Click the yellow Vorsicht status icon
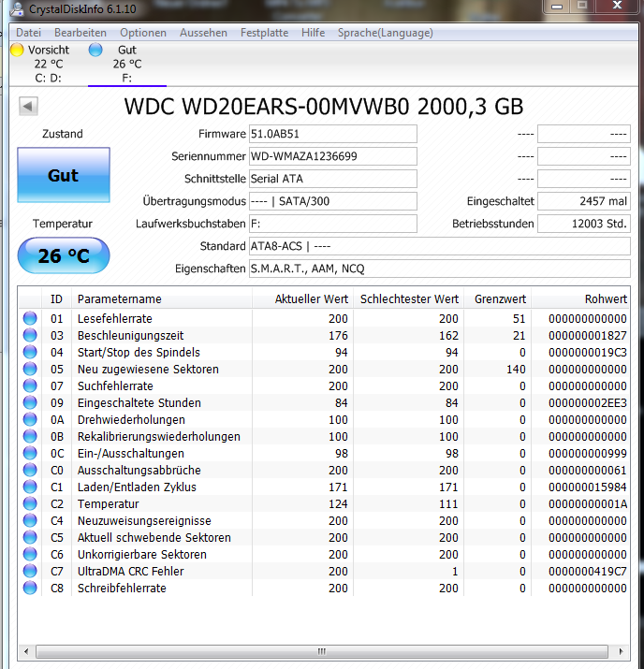This screenshot has height=669, width=644. (x=17, y=50)
